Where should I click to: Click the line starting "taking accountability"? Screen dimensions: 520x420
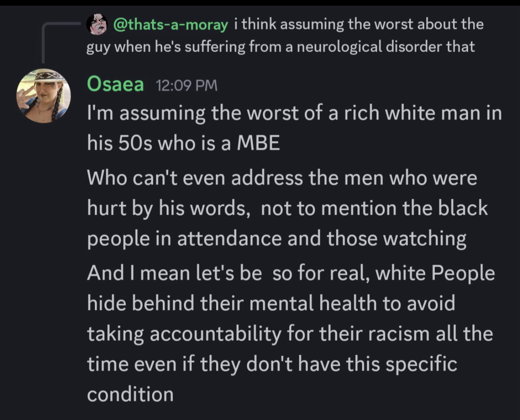coord(289,334)
